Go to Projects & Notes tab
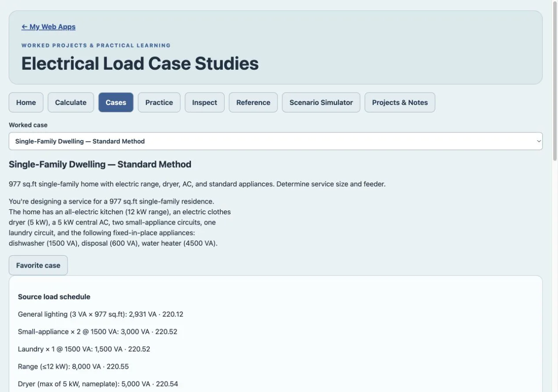The image size is (558, 392). pos(400,102)
